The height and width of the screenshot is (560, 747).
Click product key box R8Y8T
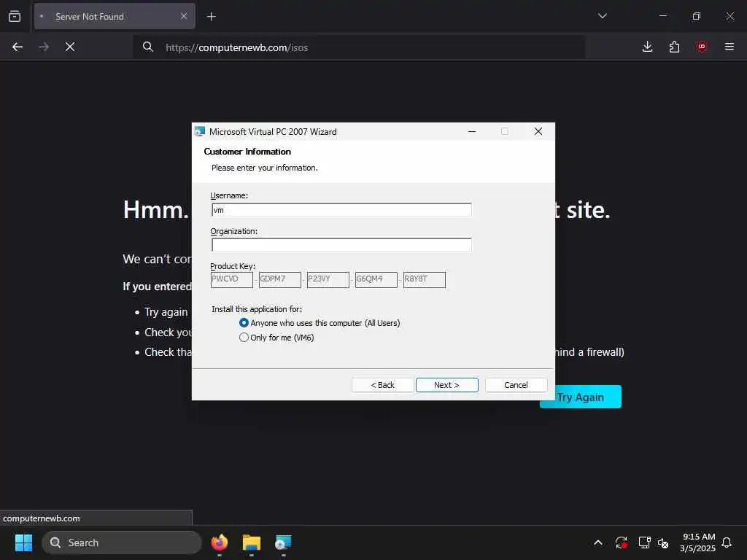click(x=424, y=279)
